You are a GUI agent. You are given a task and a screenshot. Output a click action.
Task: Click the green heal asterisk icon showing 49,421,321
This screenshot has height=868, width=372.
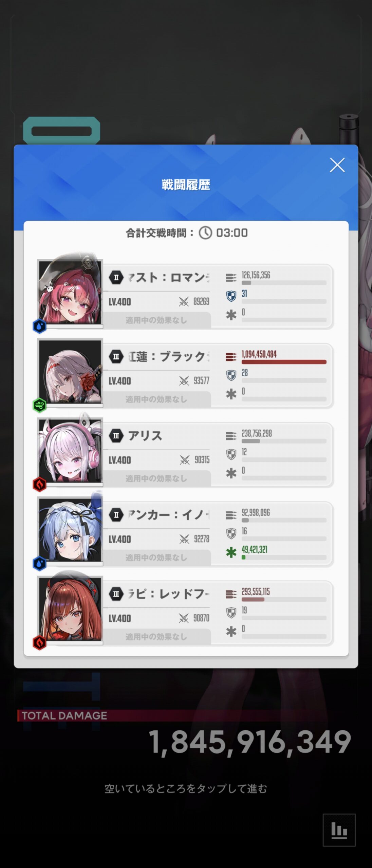231,552
